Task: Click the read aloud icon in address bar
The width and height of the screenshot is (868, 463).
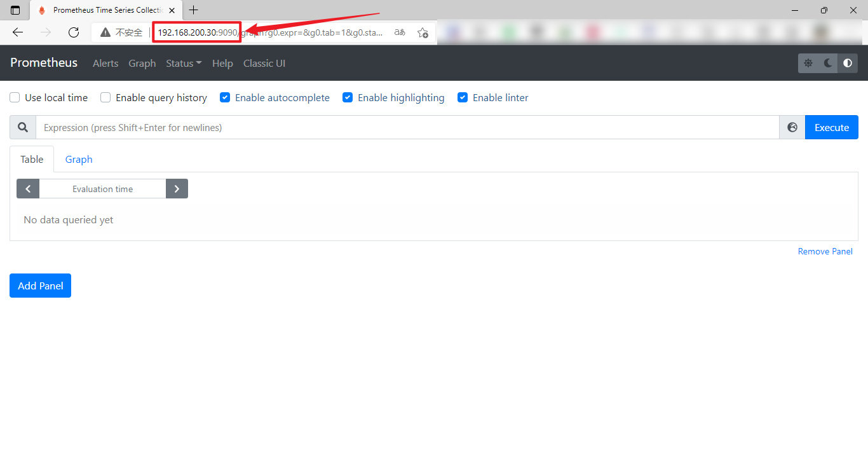Action: [400, 32]
